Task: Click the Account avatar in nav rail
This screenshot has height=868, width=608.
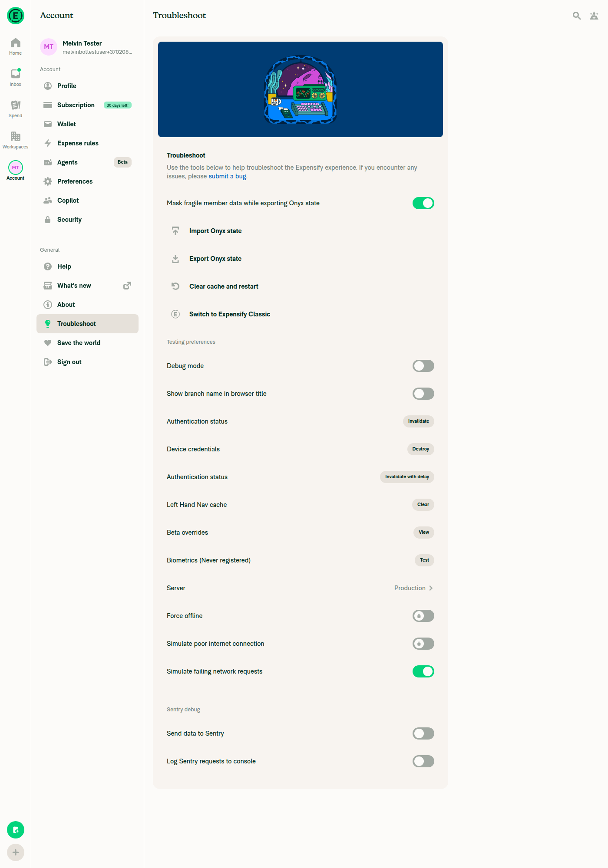Action: tap(16, 168)
